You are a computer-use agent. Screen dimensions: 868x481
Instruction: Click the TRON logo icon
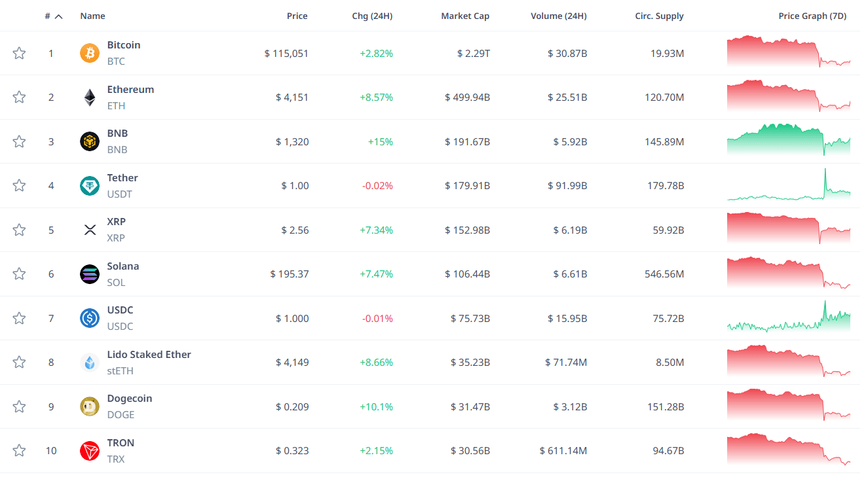[90, 451]
